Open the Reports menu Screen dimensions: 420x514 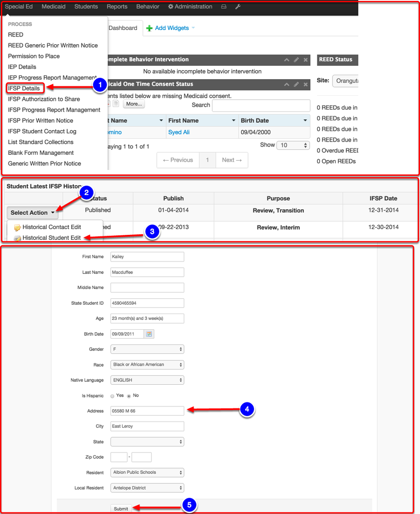point(117,6)
